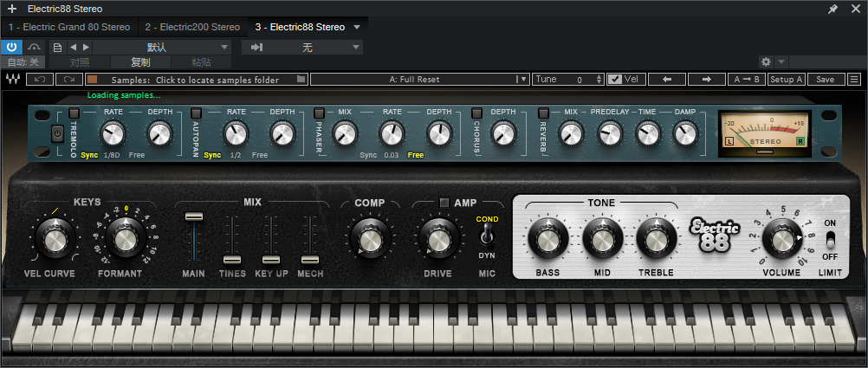Click the Waves undo button
868x368 pixels.
(x=40, y=79)
